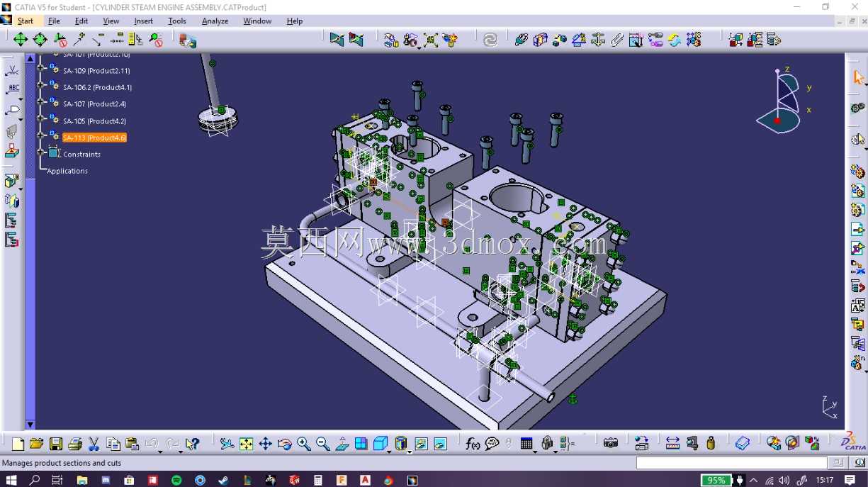Click the tree scrollbar down arrow

(x=30, y=425)
